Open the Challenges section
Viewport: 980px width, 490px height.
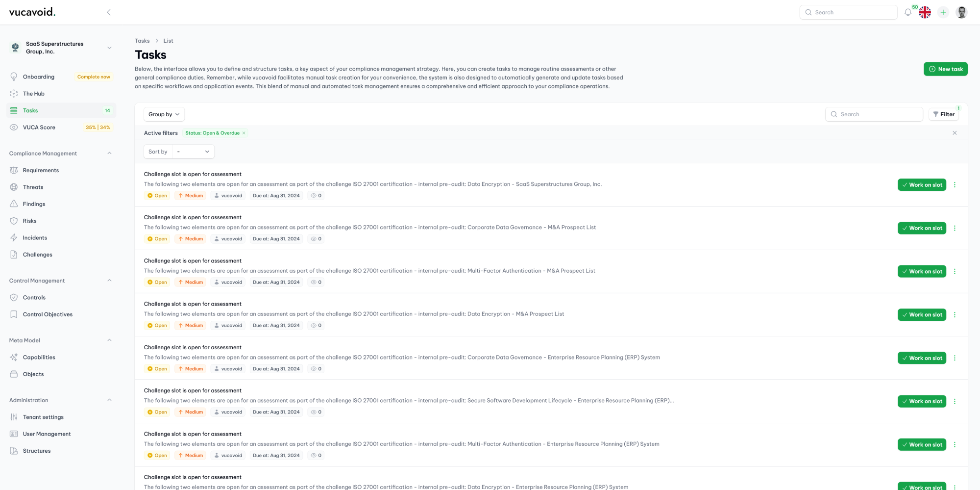point(37,255)
